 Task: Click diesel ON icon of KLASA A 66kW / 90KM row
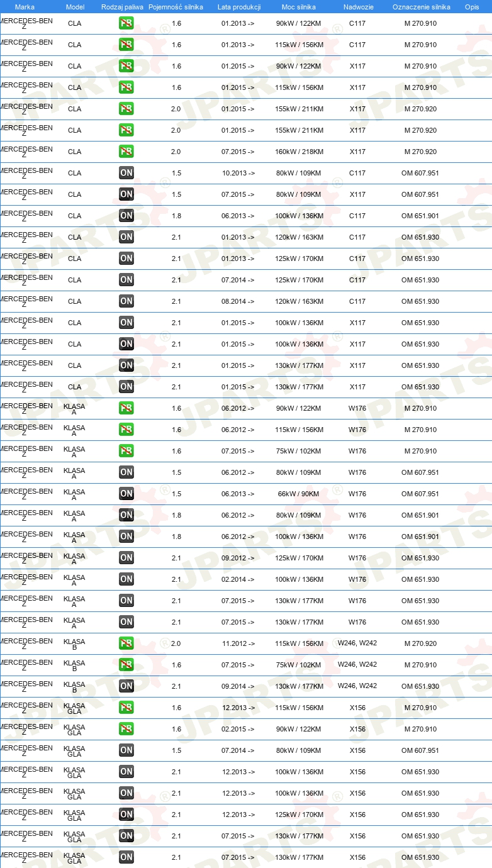126,494
